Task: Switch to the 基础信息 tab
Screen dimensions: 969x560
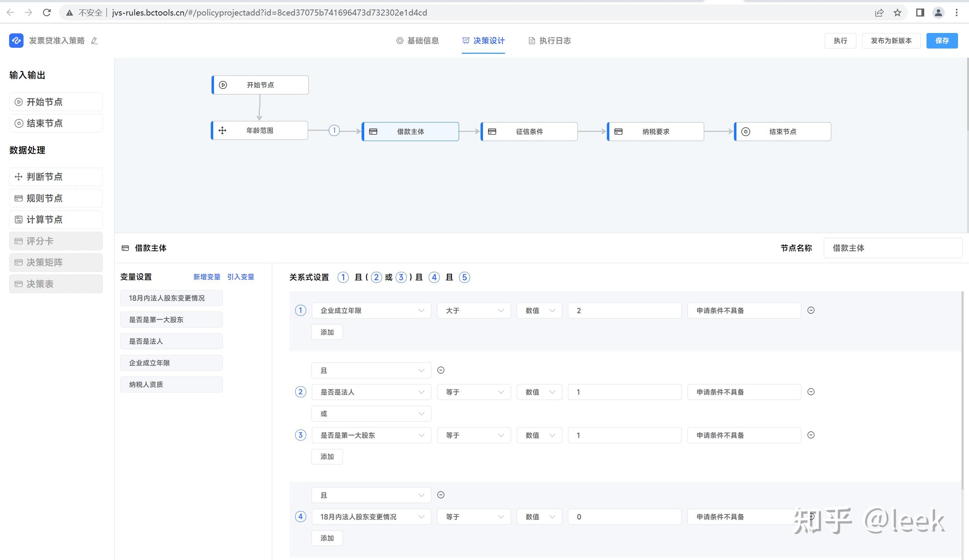Action: 418,41
